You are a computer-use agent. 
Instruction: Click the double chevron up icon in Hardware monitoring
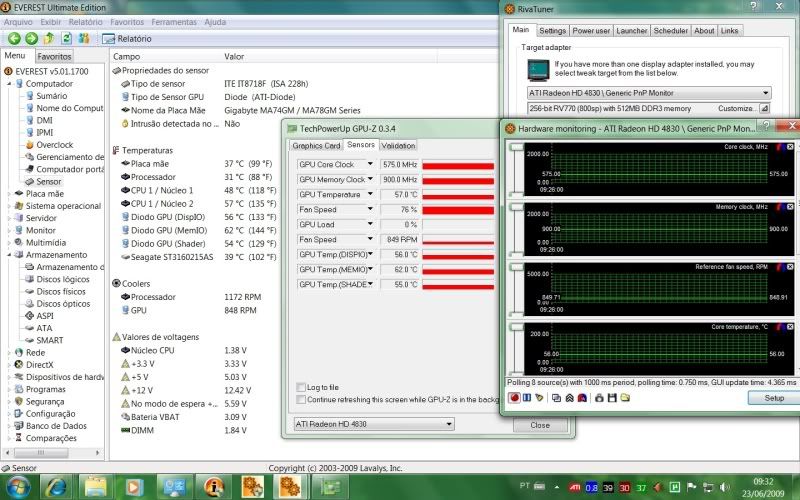569,397
